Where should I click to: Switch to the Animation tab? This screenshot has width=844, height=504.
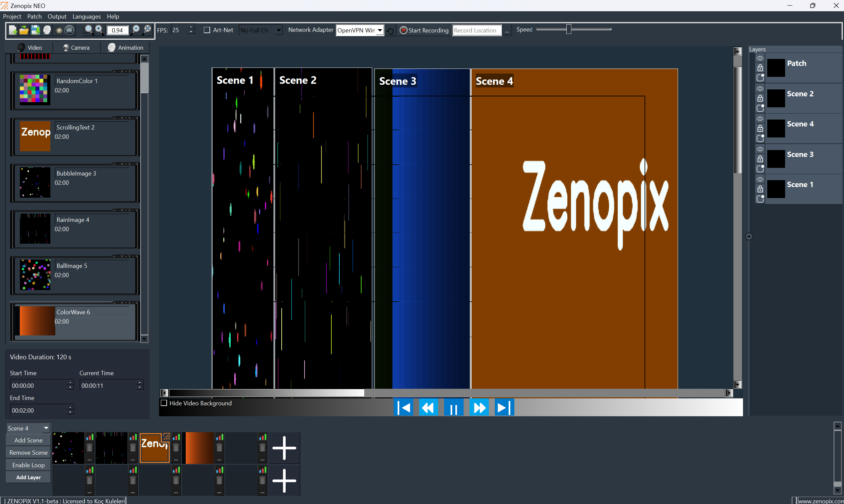click(125, 48)
